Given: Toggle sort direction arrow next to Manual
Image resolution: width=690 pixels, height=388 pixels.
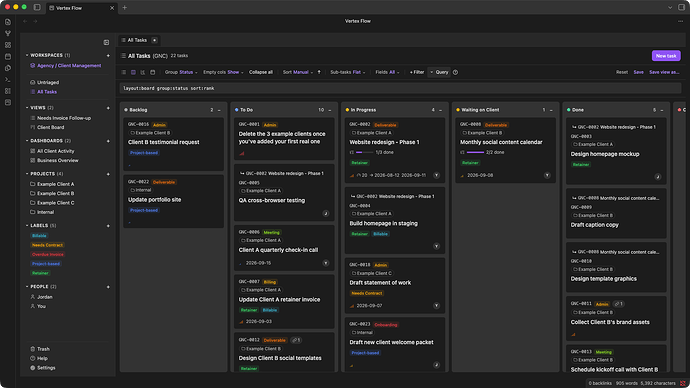Looking at the screenshot, I should [319, 72].
